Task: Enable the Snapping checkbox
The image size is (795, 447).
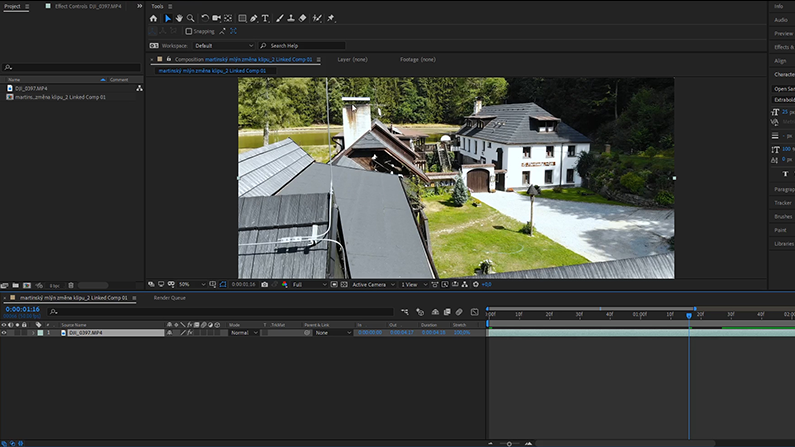Action: coord(189,31)
